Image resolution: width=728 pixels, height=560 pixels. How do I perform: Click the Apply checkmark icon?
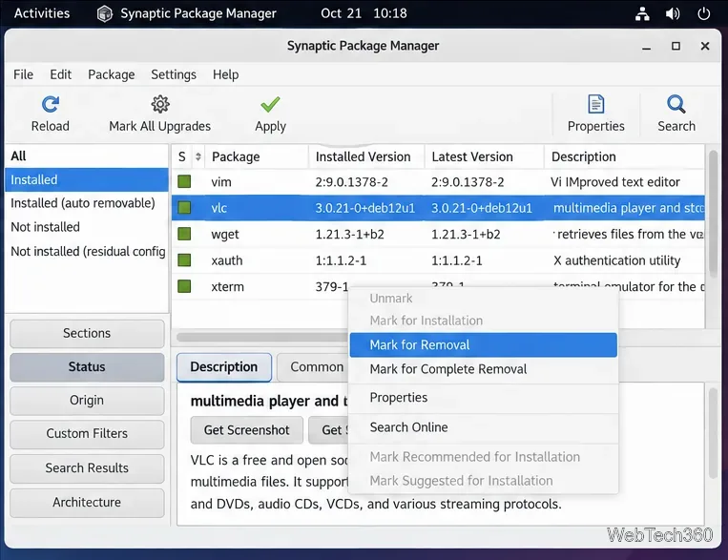(270, 105)
